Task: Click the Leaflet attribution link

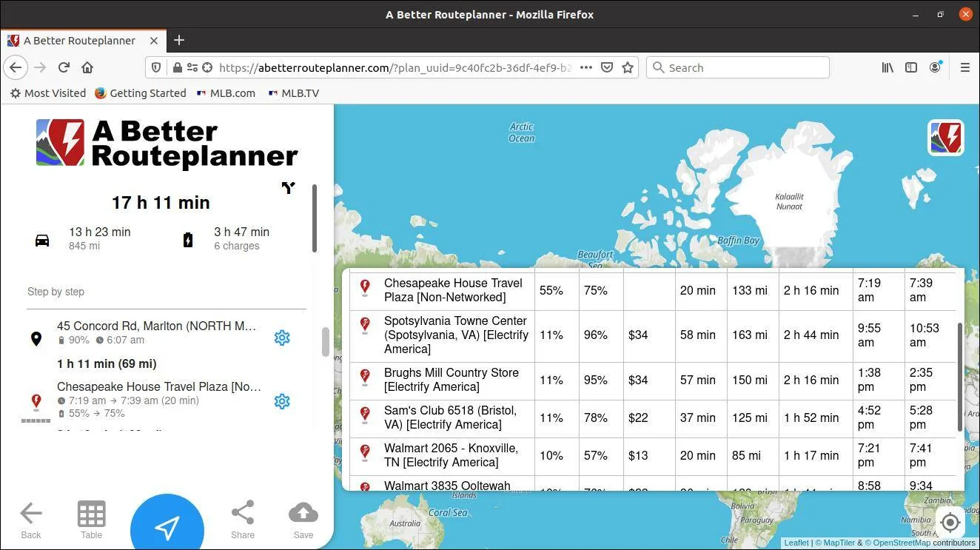Action: tap(796, 543)
